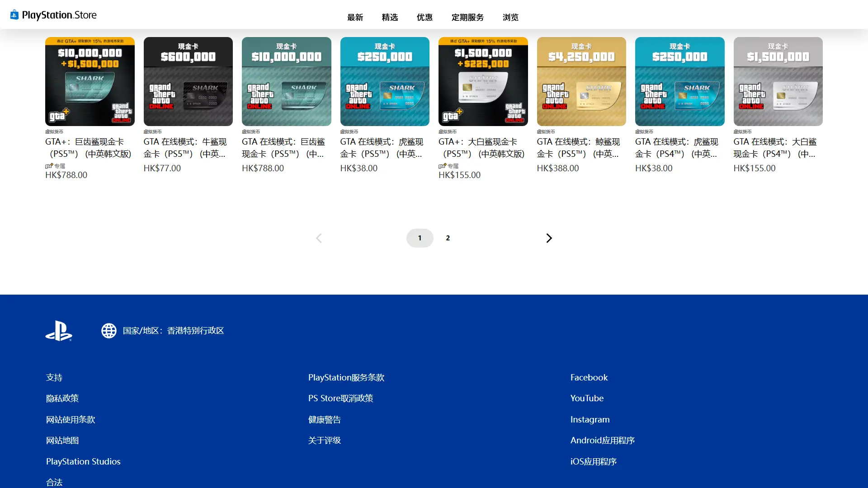Screen dimensions: 868x488
Task: Click the globe country/region icon
Action: pos(109,331)
